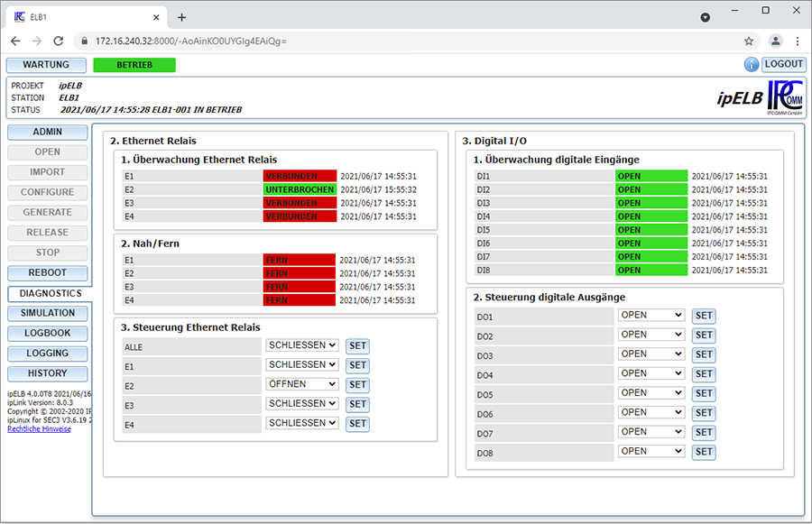812x524 pixels.
Task: Open a new browser tab with plus icon
Action: (x=181, y=17)
